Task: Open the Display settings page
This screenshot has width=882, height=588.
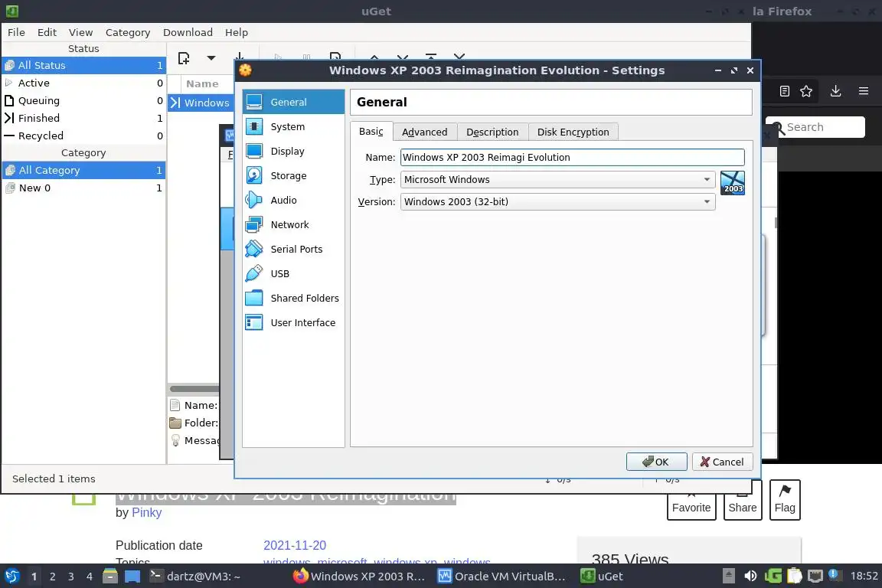Action: [293, 151]
